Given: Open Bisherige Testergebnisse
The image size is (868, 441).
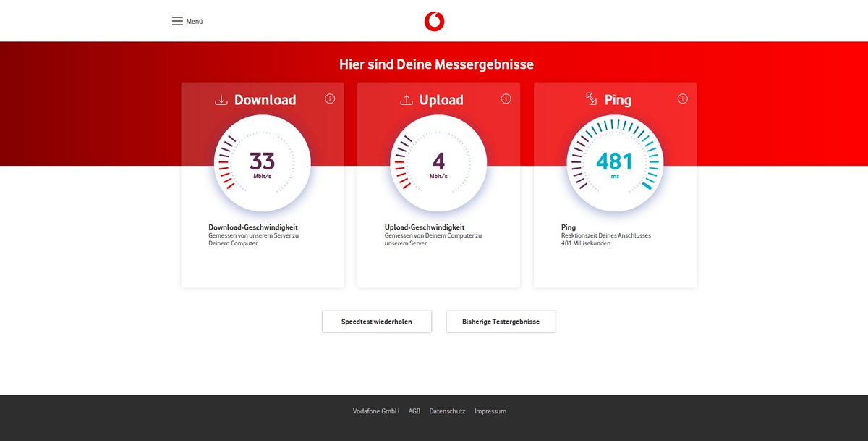Looking at the screenshot, I should (501, 322).
